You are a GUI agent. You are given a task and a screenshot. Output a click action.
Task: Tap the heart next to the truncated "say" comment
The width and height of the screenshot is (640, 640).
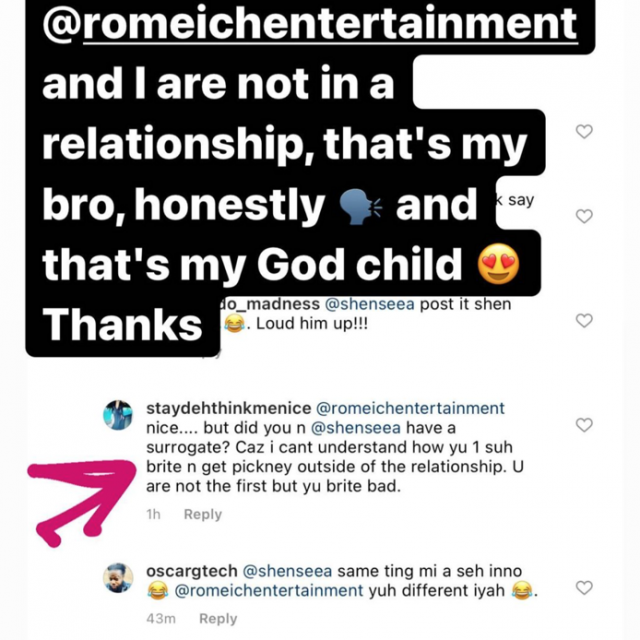pos(585,216)
